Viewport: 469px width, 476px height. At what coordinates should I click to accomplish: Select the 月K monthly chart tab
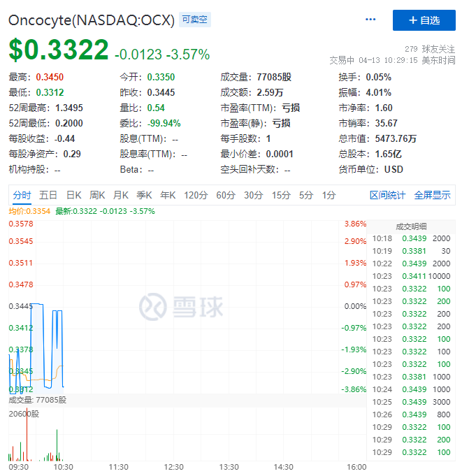(x=121, y=195)
